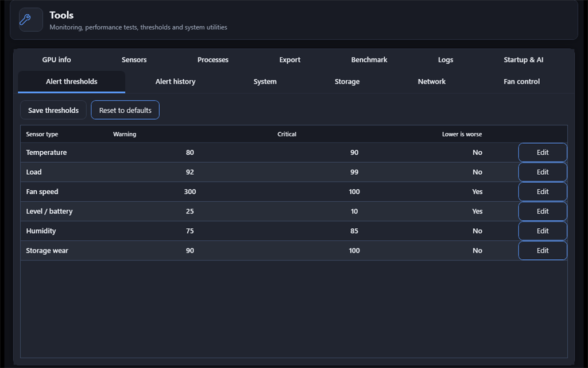
Task: Click Level / battery critical value 10
Action: pos(354,211)
